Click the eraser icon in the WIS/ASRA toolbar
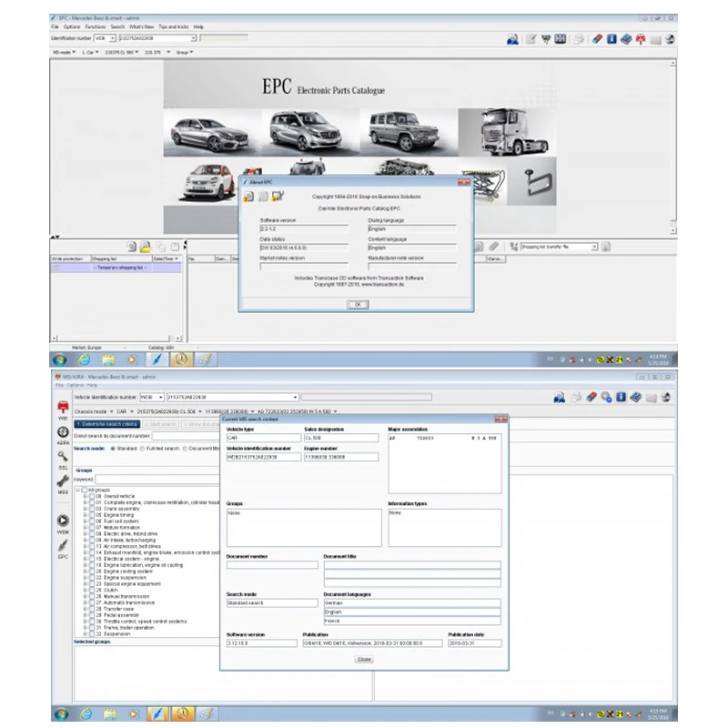Image resolution: width=728 pixels, height=728 pixels. coord(591,397)
